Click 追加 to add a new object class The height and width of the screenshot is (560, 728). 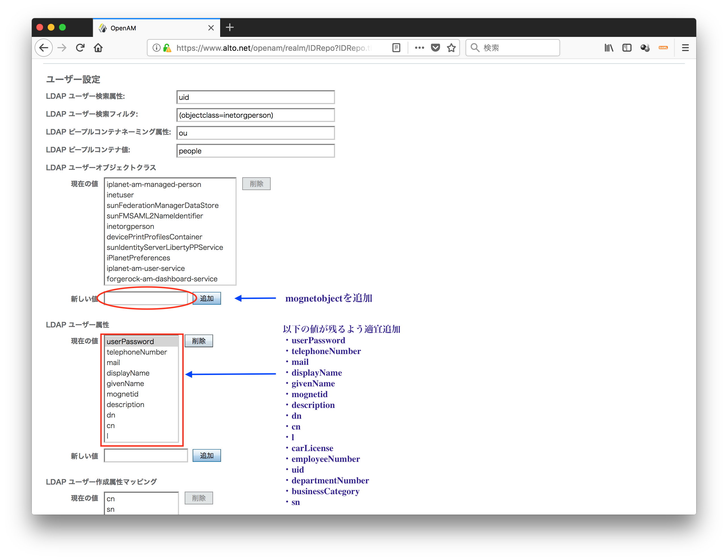click(x=207, y=298)
